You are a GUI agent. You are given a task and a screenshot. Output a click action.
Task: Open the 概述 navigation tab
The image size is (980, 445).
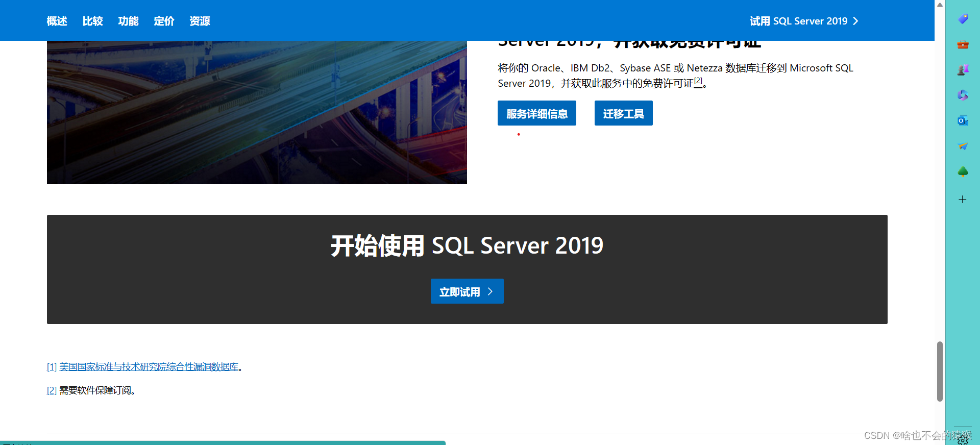tap(57, 21)
